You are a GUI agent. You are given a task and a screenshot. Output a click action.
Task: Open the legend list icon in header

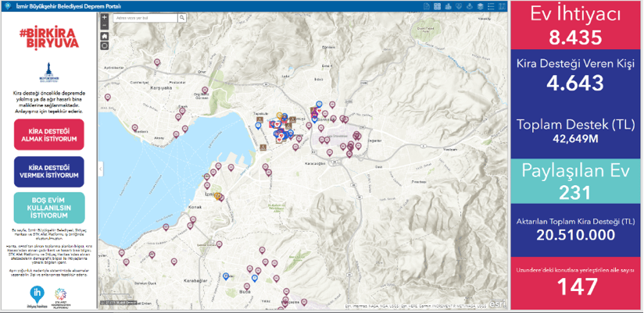492,6
